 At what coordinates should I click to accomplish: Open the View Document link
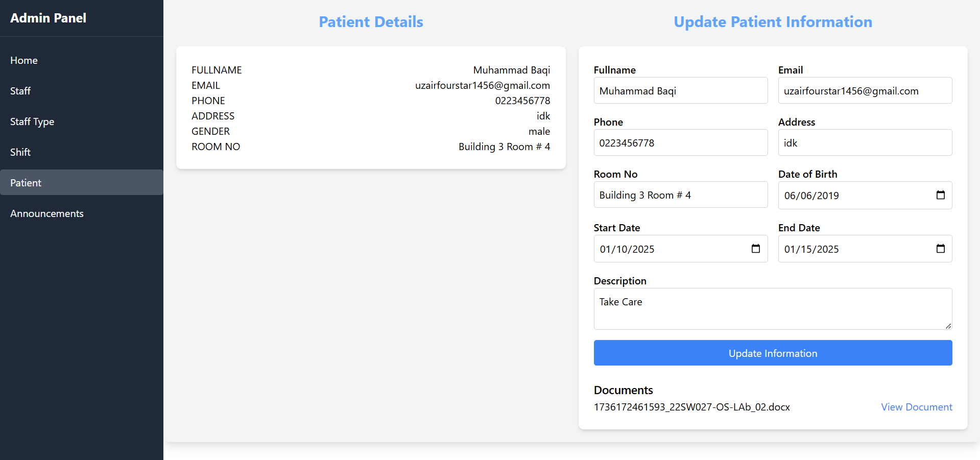[x=916, y=407]
